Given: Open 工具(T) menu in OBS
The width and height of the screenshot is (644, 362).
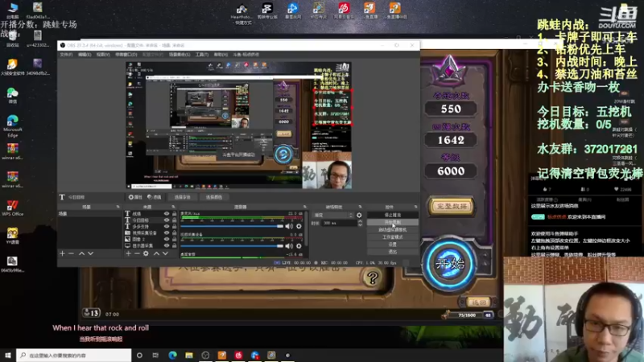Looking at the screenshot, I should click(x=202, y=55).
